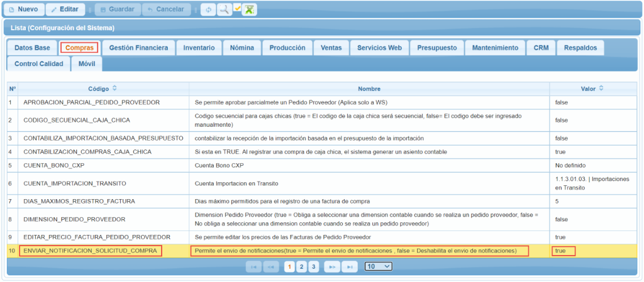Go to the previous page of results
The height and width of the screenshot is (282, 644).
[x=270, y=267]
